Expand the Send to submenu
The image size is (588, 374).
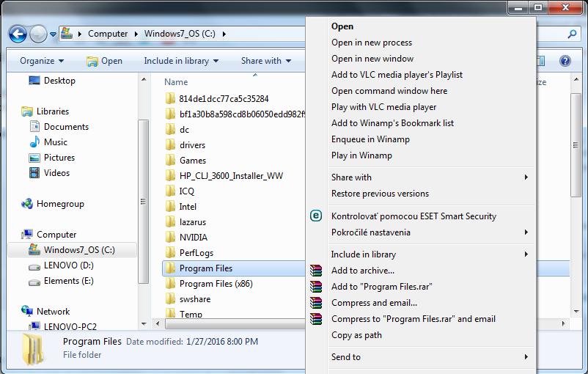tap(526, 356)
